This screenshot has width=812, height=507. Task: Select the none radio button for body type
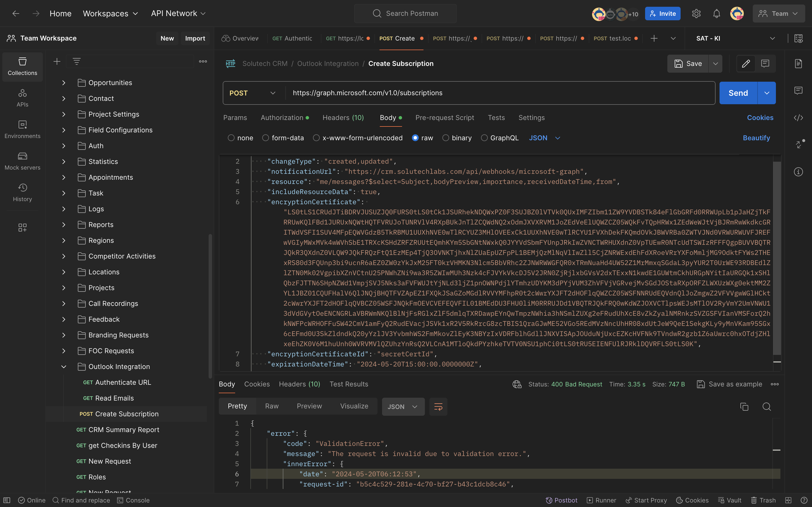coord(231,138)
